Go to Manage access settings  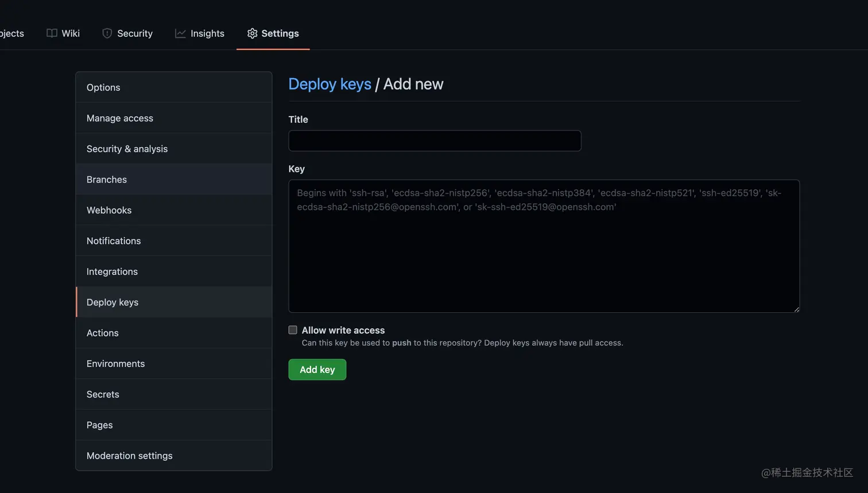click(174, 118)
